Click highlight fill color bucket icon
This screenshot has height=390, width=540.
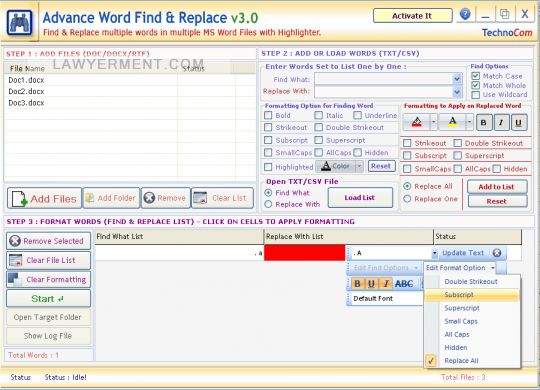pyautogui.click(x=417, y=122)
